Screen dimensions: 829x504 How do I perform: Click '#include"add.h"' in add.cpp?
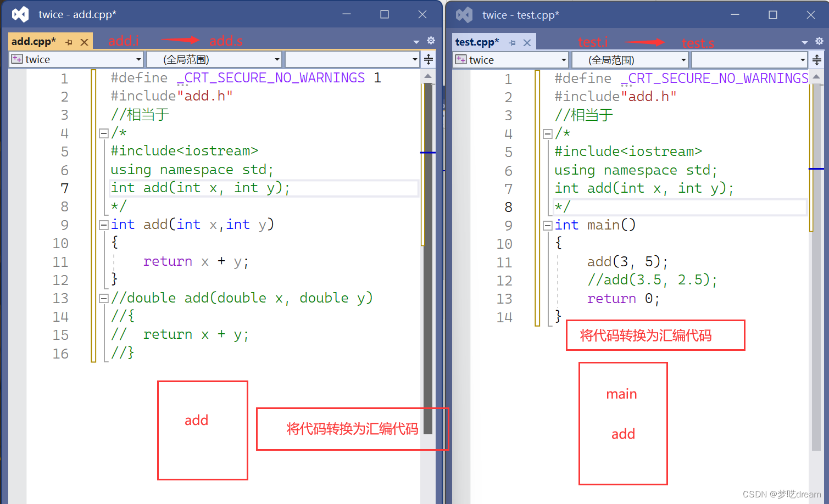point(171,96)
